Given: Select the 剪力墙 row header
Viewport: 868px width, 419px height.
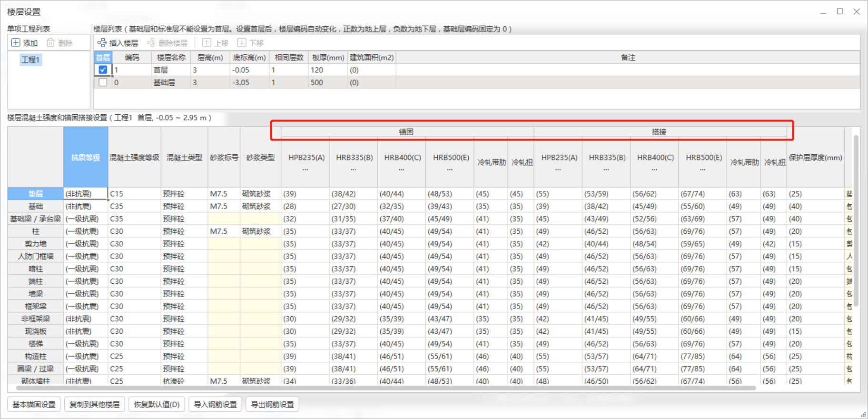Looking at the screenshot, I should (x=36, y=244).
